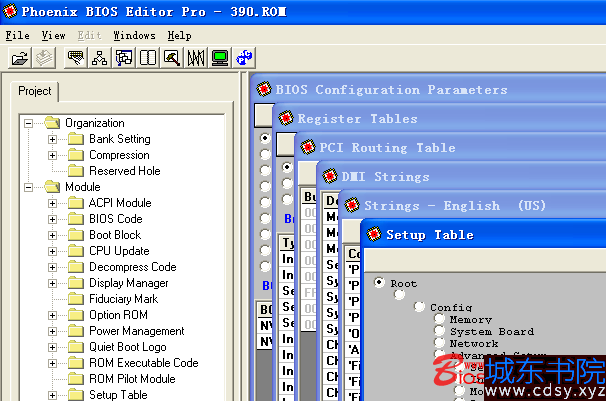The height and width of the screenshot is (401, 606).
Task: Click the Fiduciary Mark folder icon
Action: pos(76,299)
